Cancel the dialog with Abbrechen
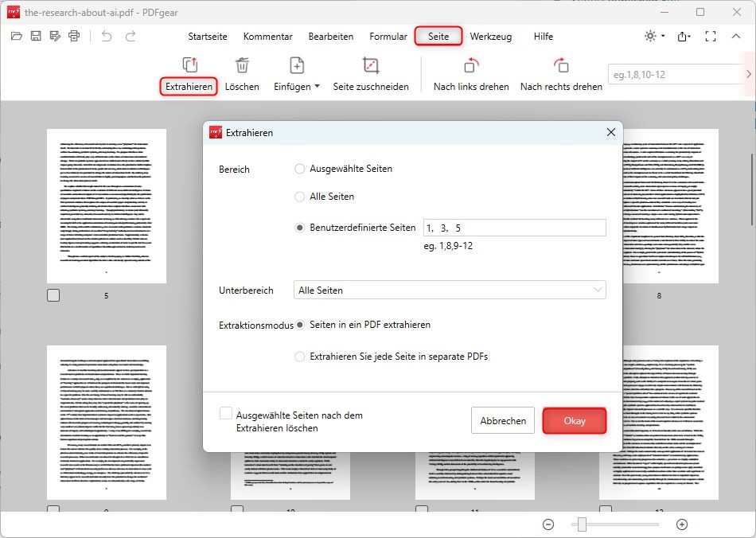The height and width of the screenshot is (538, 756). 503,420
